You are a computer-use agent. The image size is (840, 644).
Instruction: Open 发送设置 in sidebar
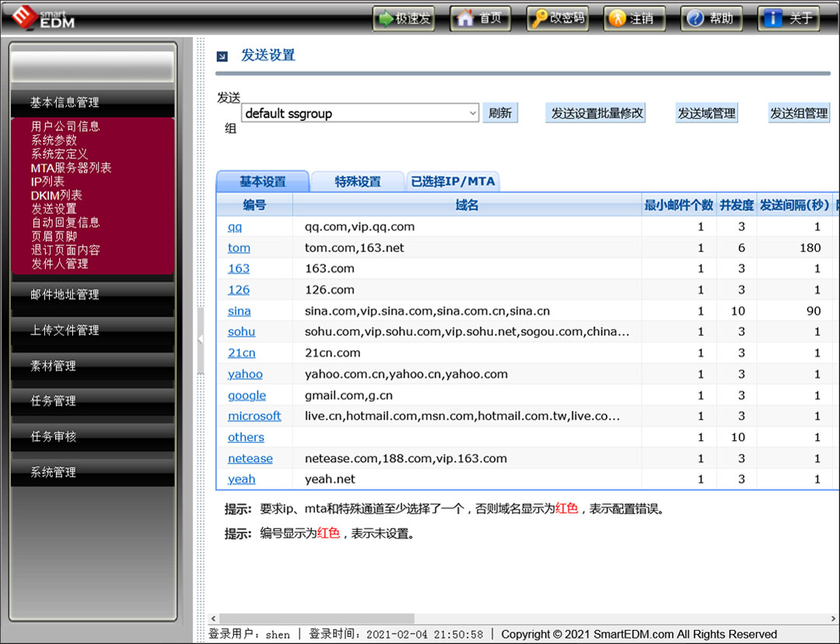tap(54, 209)
